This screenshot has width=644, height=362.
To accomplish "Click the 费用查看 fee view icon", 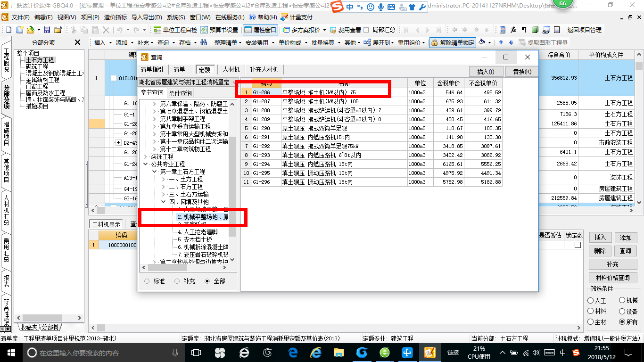I will coord(333,30).
